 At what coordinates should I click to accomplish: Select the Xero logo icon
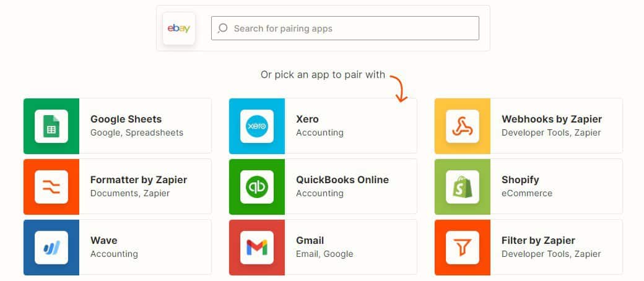257,126
